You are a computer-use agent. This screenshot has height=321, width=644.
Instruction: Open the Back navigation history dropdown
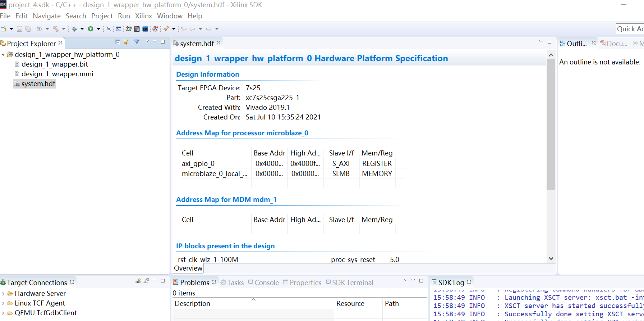(x=200, y=29)
